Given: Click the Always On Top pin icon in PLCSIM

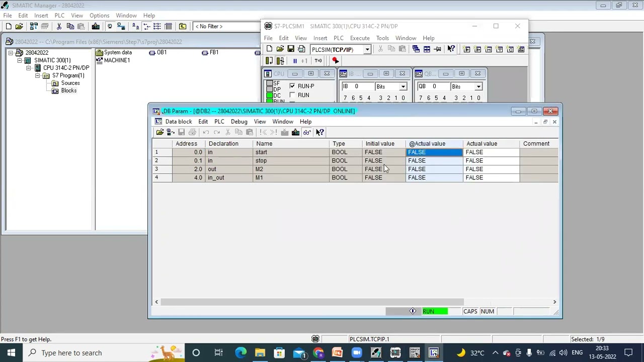Looking at the screenshot, I should [437, 49].
